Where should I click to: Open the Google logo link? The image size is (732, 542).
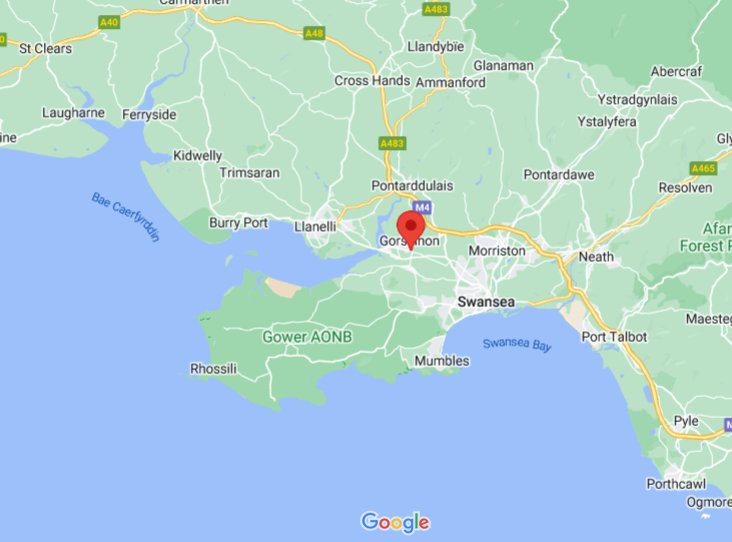pyautogui.click(x=395, y=522)
